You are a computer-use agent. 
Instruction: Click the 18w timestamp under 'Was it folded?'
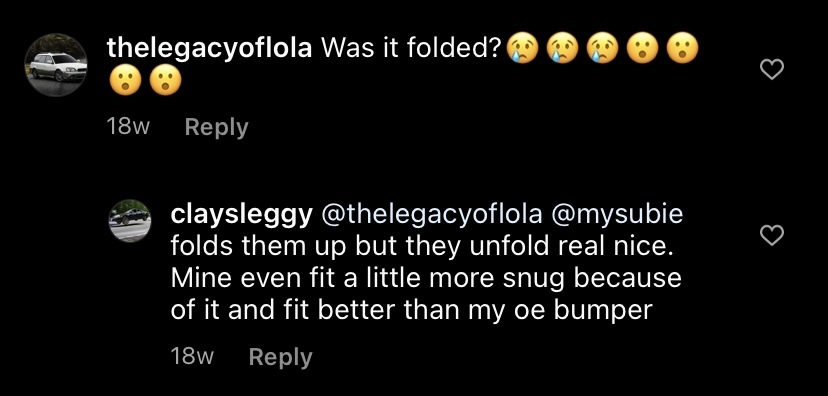128,127
